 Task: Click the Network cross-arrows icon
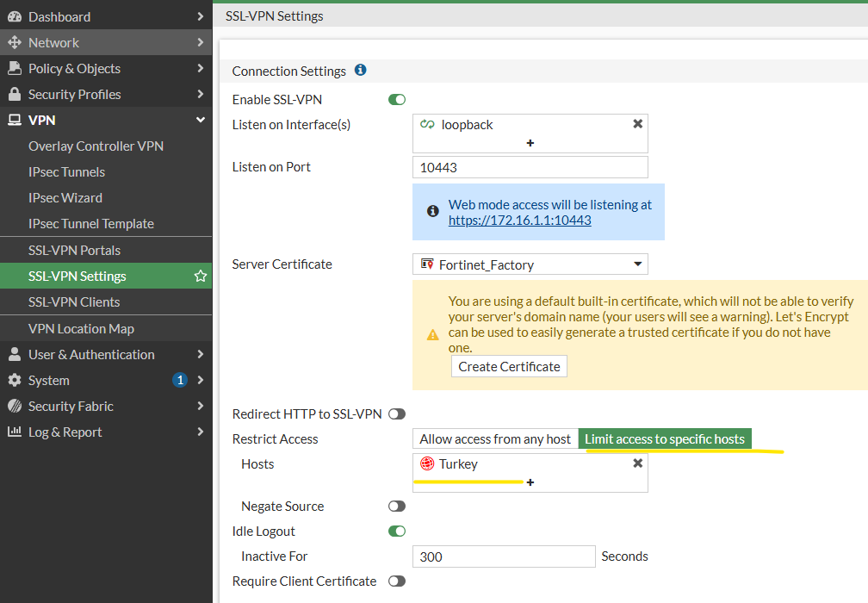coord(15,42)
